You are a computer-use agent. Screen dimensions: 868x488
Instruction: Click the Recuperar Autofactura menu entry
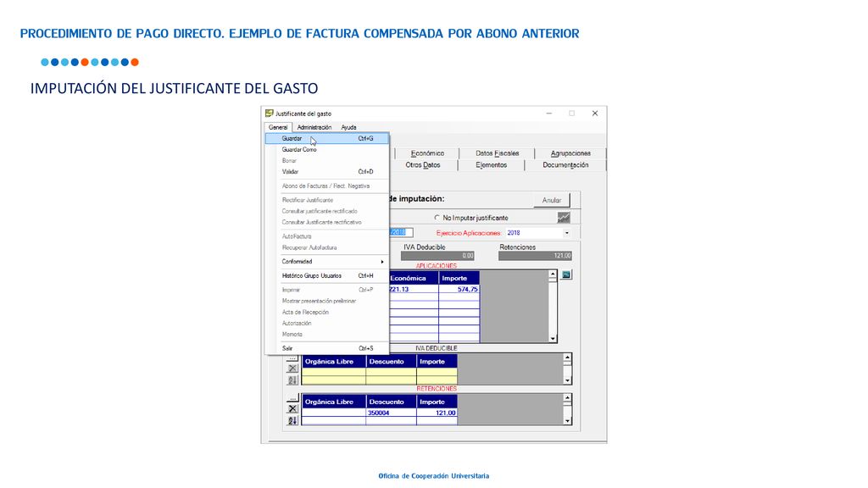tap(327, 247)
